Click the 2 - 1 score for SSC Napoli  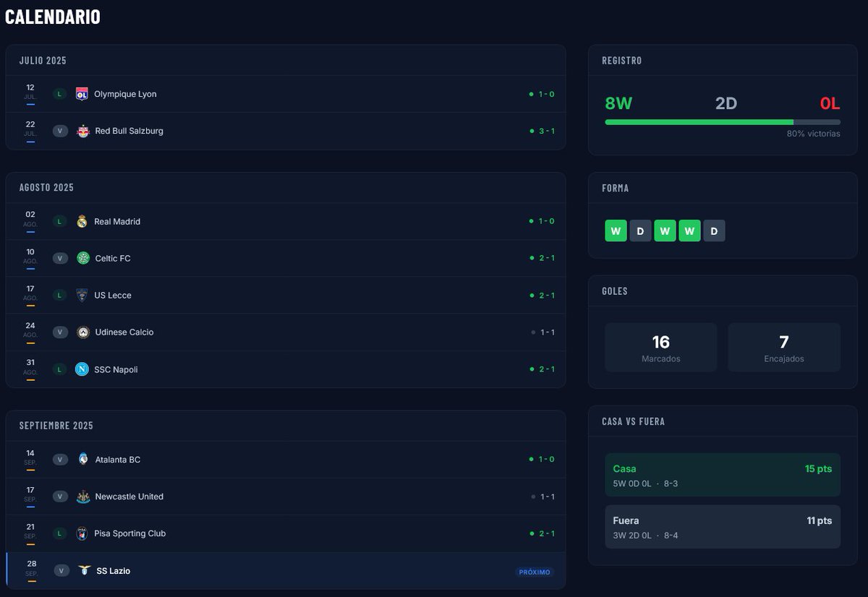point(546,369)
